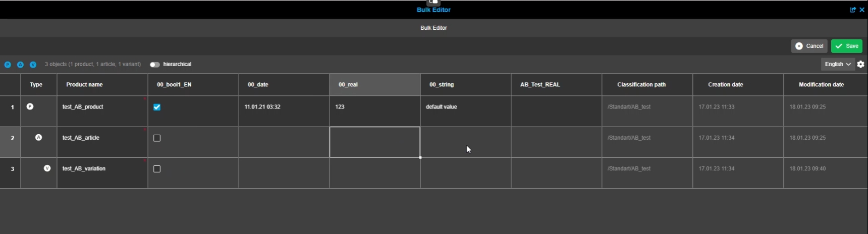Click the V type icon in row 3
This screenshot has height=234, width=868.
(x=47, y=168)
